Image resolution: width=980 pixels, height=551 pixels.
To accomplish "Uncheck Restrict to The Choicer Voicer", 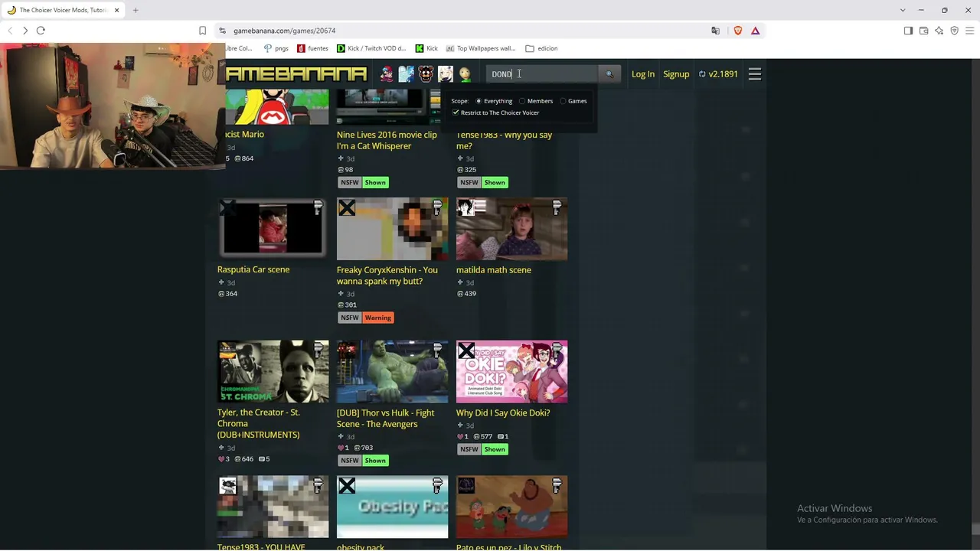I will pos(456,112).
